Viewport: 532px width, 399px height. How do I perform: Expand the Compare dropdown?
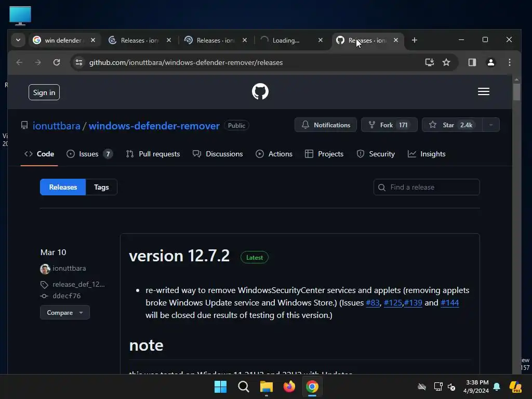[x=65, y=312]
